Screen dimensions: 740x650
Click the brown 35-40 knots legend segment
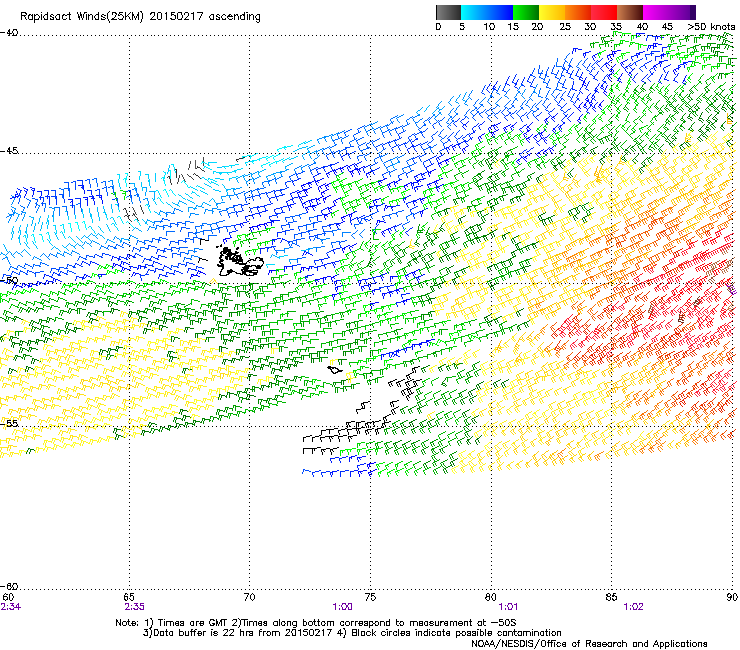pos(630,12)
